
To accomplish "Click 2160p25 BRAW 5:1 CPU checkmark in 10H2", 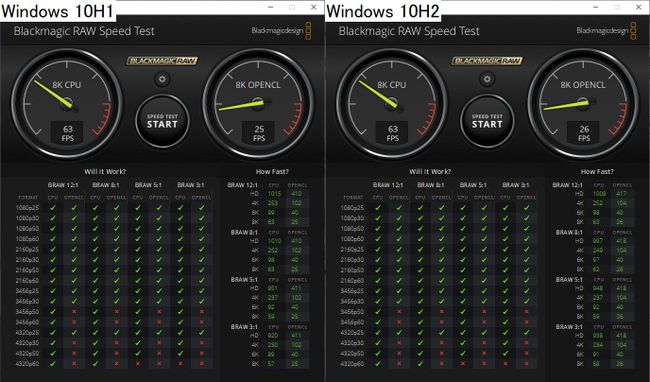I will [463, 249].
